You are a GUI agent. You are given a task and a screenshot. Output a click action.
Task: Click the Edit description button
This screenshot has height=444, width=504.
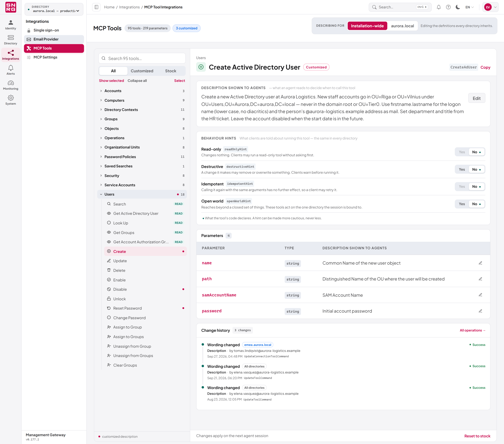(x=476, y=98)
